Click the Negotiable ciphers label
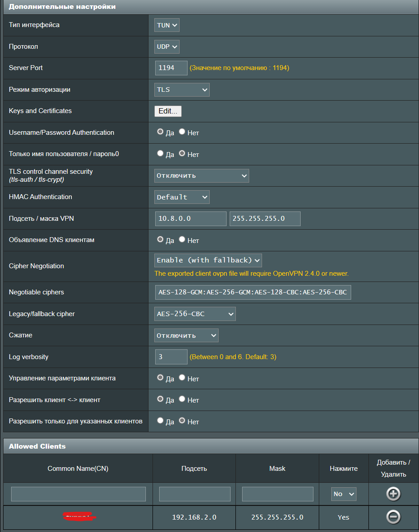The image size is (419, 532). coord(36,292)
